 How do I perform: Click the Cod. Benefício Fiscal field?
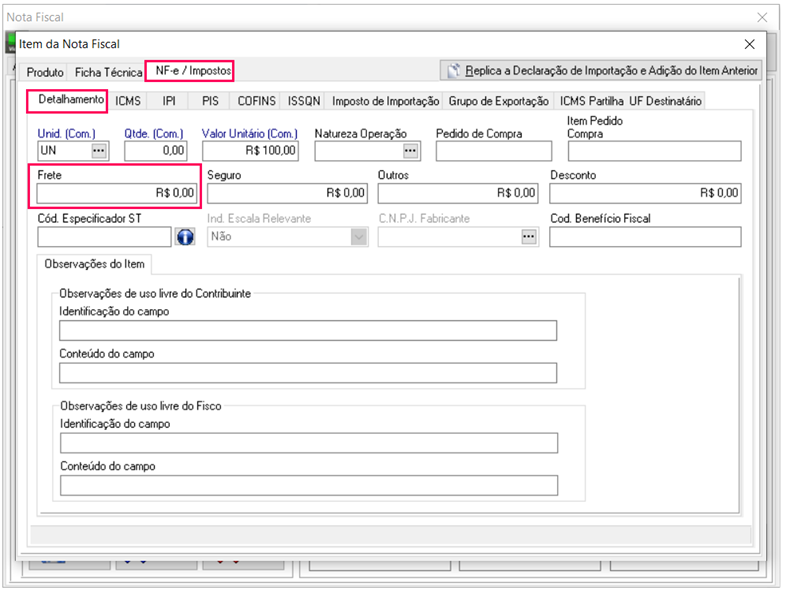pyautogui.click(x=645, y=237)
